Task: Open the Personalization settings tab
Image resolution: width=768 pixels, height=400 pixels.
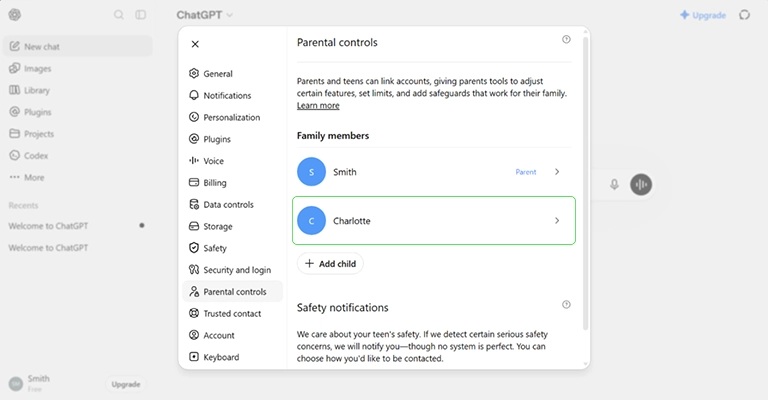Action: click(232, 117)
